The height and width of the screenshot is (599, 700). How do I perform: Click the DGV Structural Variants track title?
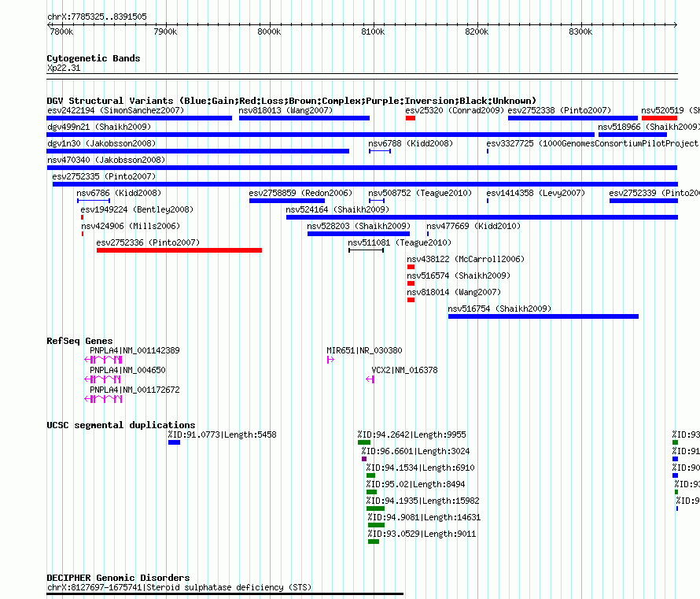292,101
